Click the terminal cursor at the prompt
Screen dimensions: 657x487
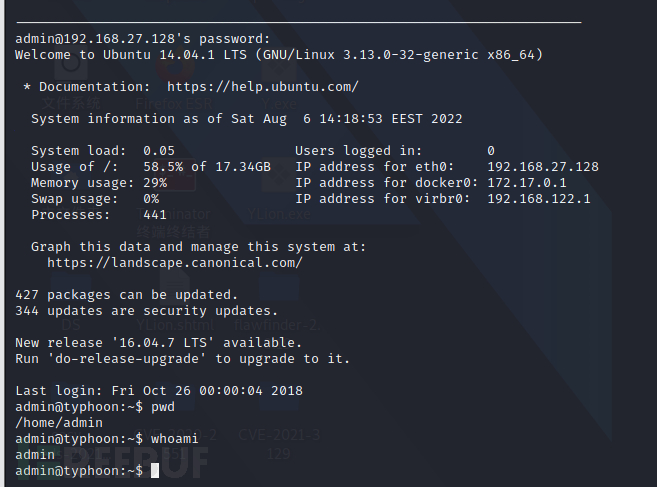click(x=155, y=471)
